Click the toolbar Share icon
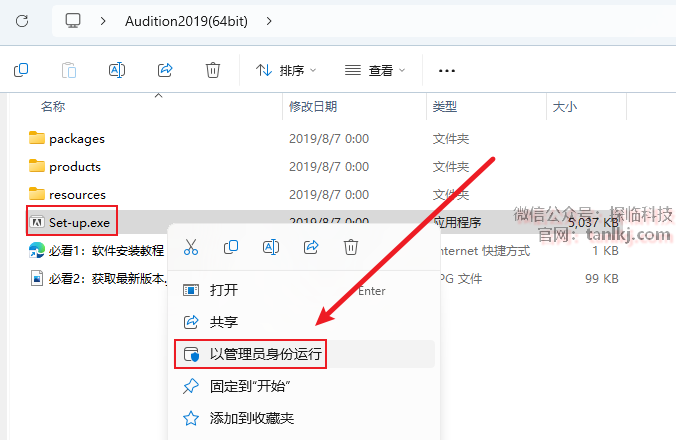This screenshot has width=676, height=440. [x=165, y=70]
